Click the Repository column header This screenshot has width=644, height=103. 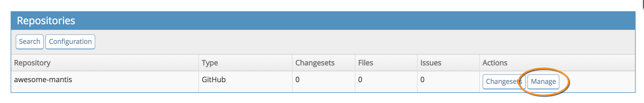tap(32, 63)
